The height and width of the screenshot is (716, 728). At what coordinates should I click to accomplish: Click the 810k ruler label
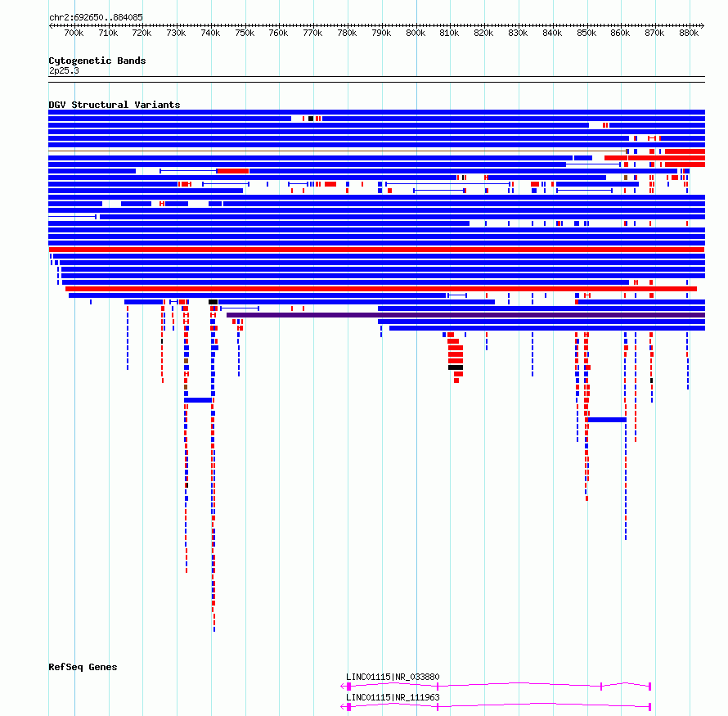pos(449,34)
